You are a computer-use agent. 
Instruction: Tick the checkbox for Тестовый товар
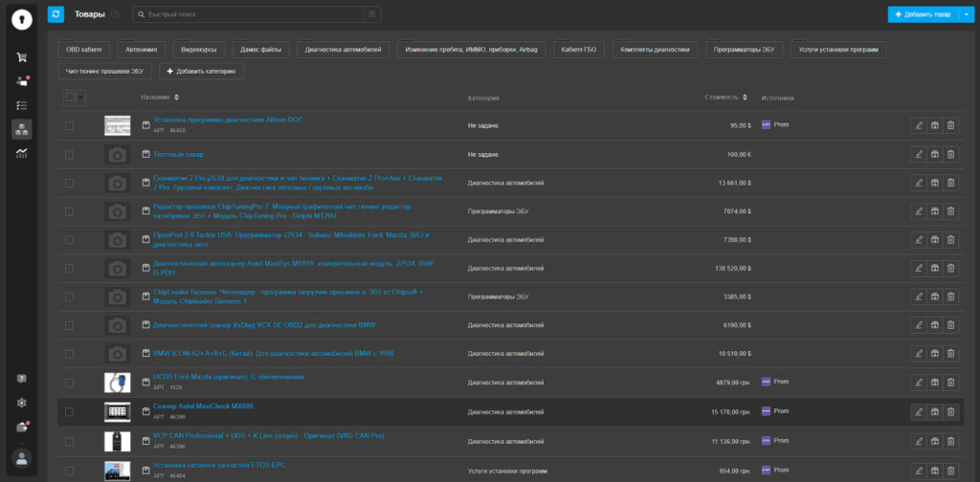pyautogui.click(x=69, y=154)
